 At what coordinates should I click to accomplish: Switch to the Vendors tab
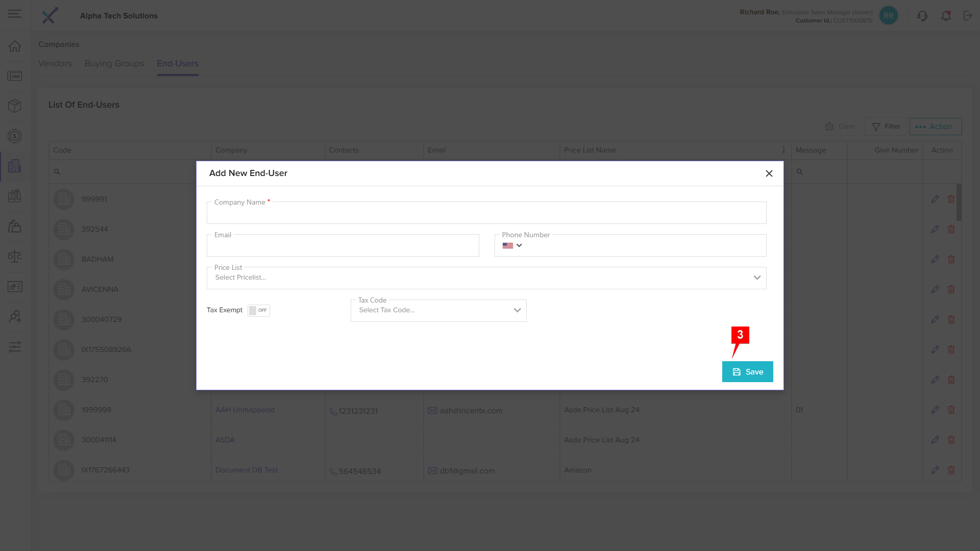(55, 63)
